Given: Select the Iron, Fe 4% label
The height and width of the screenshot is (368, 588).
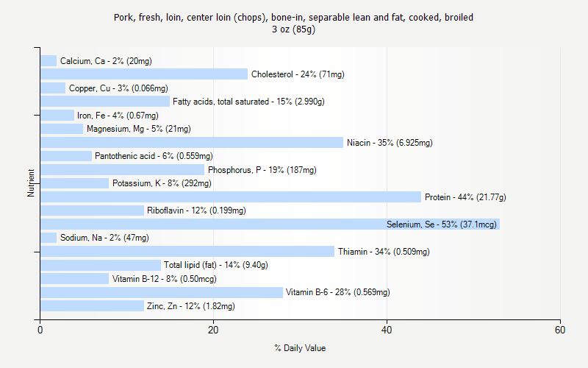Looking at the screenshot, I should (118, 116).
